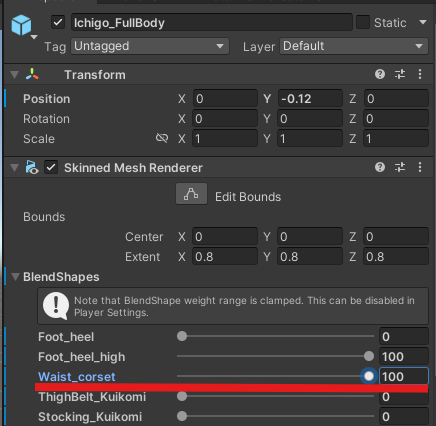Viewport: 436px width, 426px height.
Task: Open Skinned Mesh Renderer help icon
Action: click(x=380, y=167)
